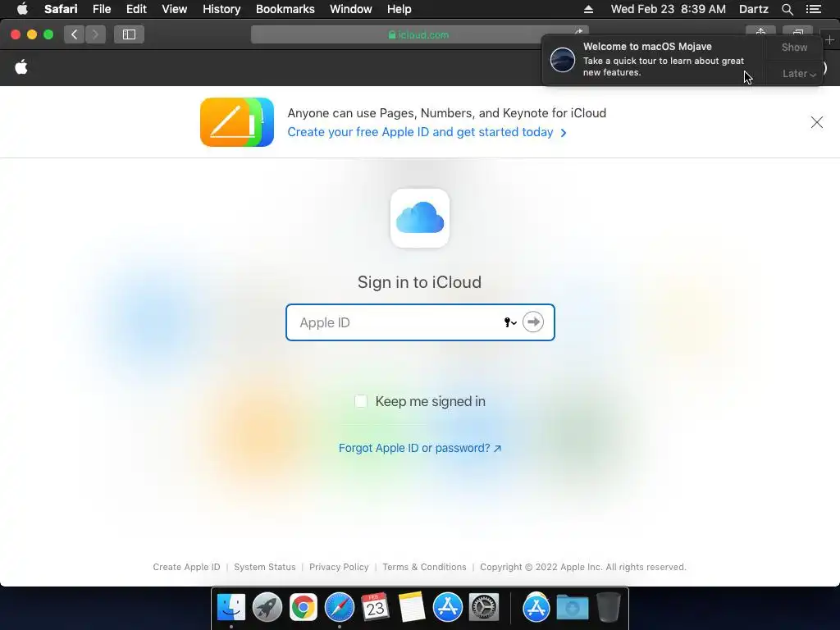Open the Help menu

point(399,9)
